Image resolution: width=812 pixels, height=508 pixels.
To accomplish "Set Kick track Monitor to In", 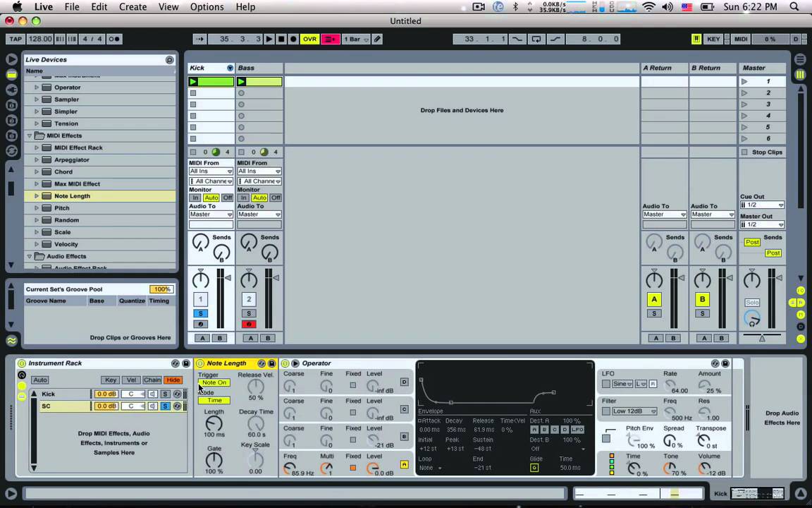I will click(x=195, y=198).
